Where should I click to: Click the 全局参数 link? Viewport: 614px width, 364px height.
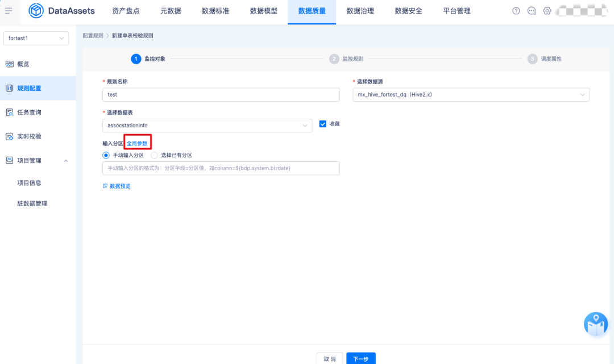pos(137,144)
